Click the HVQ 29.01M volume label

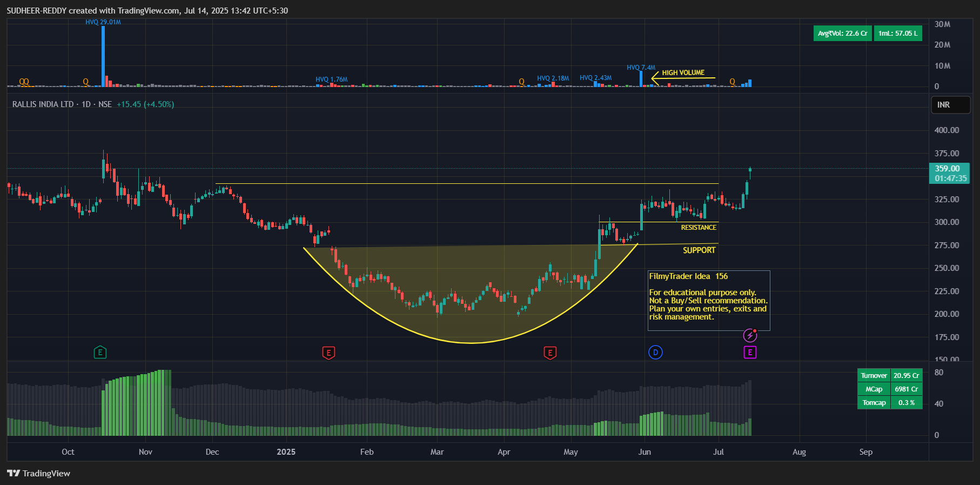(x=103, y=22)
